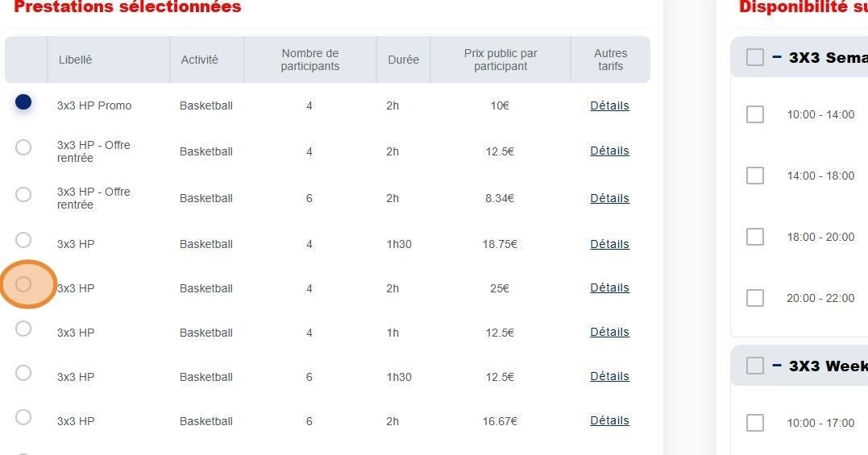Tick the 14:00 - 18:00 slot checkbox
Viewport: 868px width, 455px height.
(x=755, y=176)
